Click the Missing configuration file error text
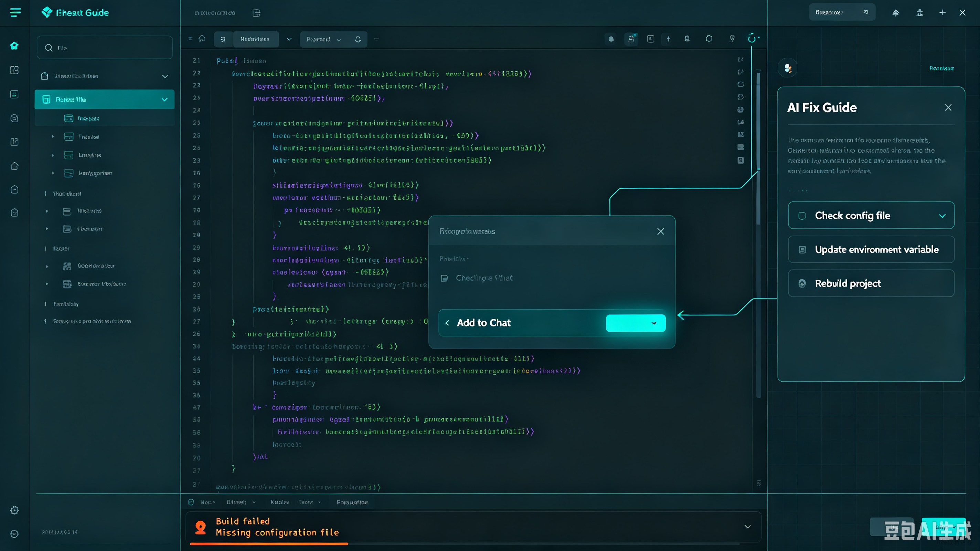The height and width of the screenshot is (551, 980). pos(277,532)
